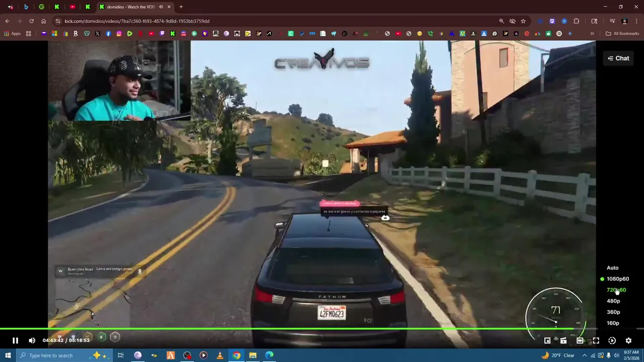Switch to the pinned Google tab
644x362 pixels.
coord(42,7)
